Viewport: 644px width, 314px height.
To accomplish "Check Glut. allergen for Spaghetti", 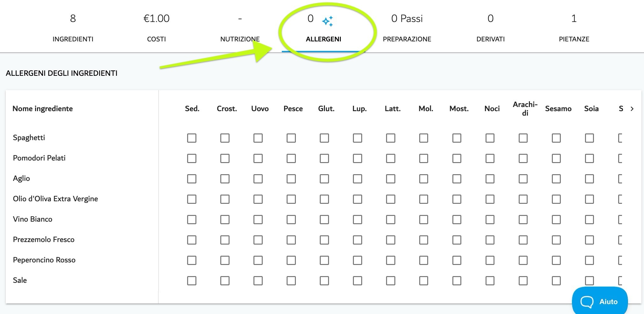I will point(324,138).
